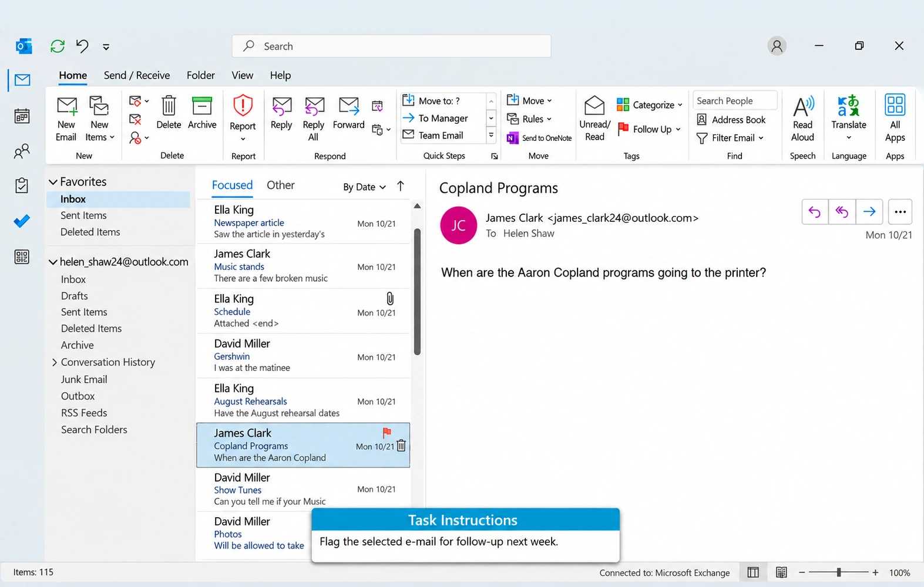Delete the selected message with ribbon Delete
The height and width of the screenshot is (587, 924).
click(169, 113)
